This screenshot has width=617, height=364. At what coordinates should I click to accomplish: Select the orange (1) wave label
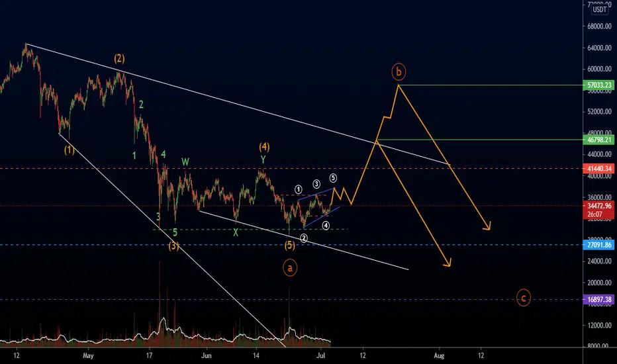(x=70, y=150)
